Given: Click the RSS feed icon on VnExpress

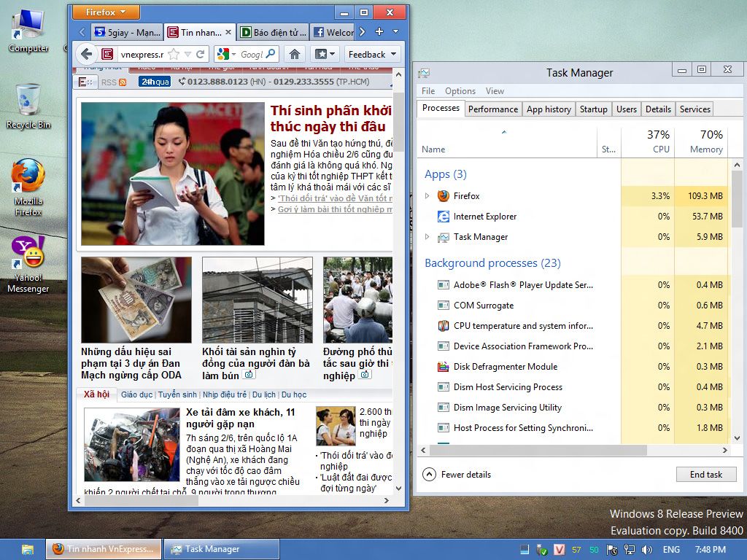Looking at the screenshot, I should coord(123,82).
